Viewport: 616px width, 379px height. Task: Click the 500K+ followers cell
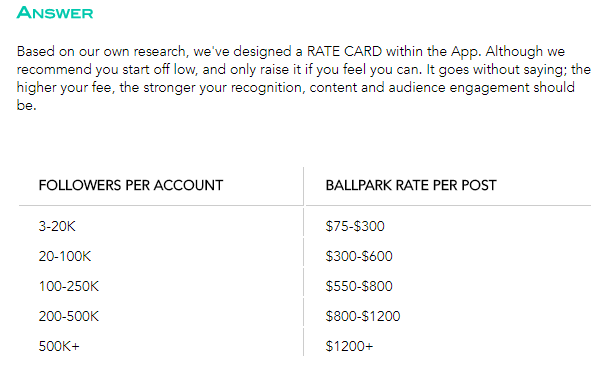(x=59, y=346)
